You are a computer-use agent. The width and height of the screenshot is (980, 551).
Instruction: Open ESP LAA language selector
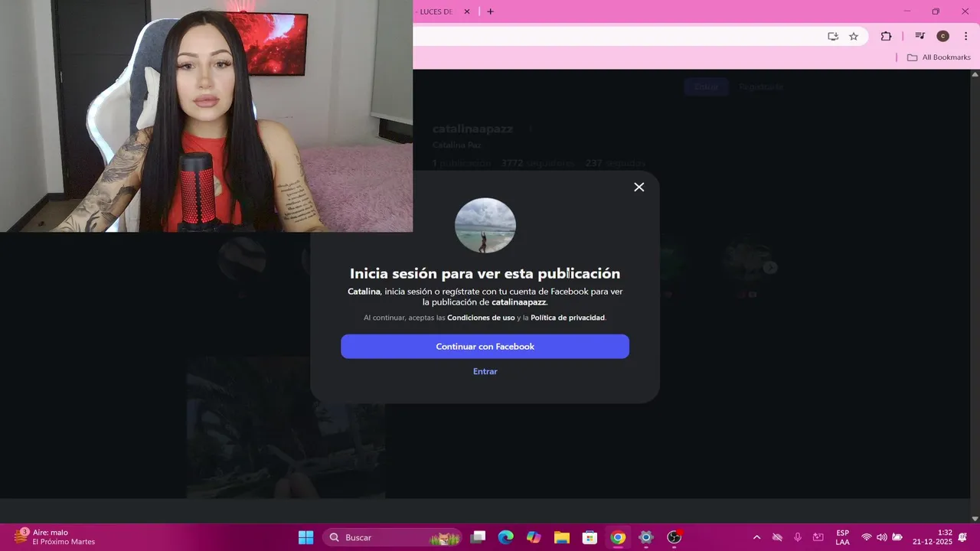click(842, 537)
